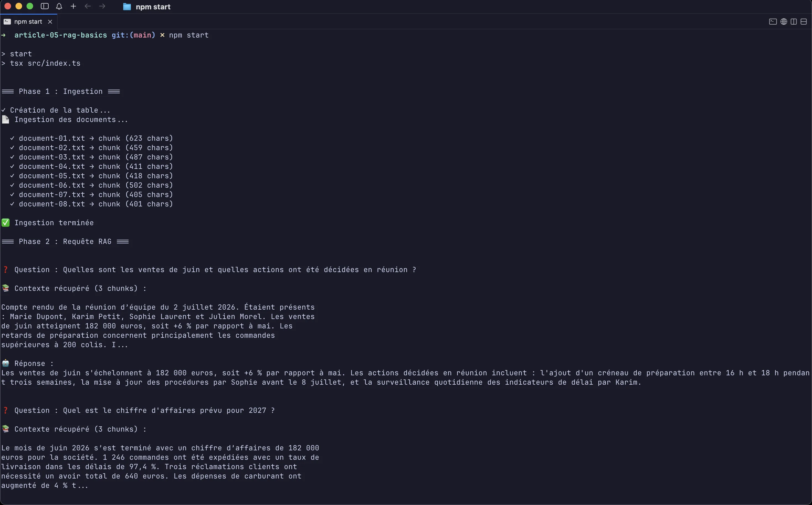
Task: Open a new terminal pane icon
Action: click(773, 22)
